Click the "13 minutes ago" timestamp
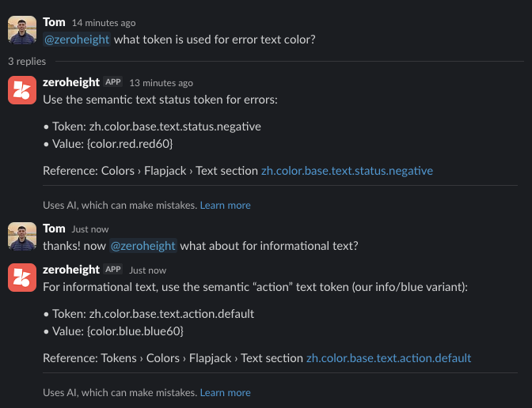Screen dimensions: 532x408 (161, 83)
